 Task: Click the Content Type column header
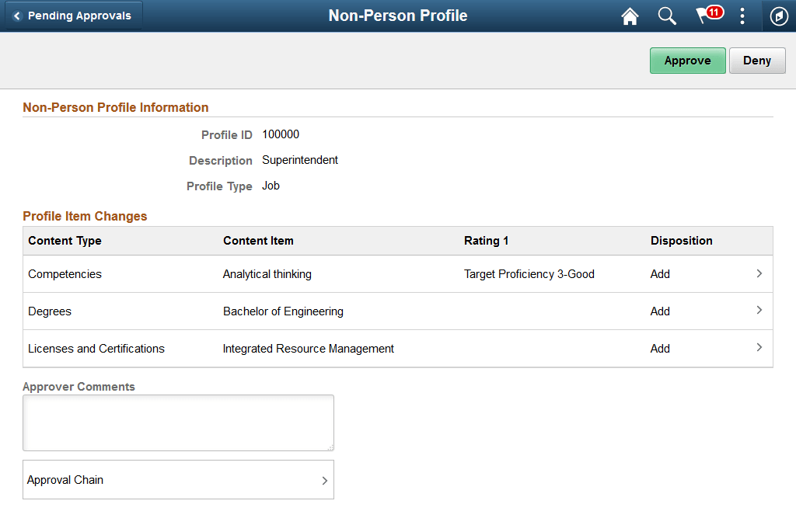coord(65,240)
